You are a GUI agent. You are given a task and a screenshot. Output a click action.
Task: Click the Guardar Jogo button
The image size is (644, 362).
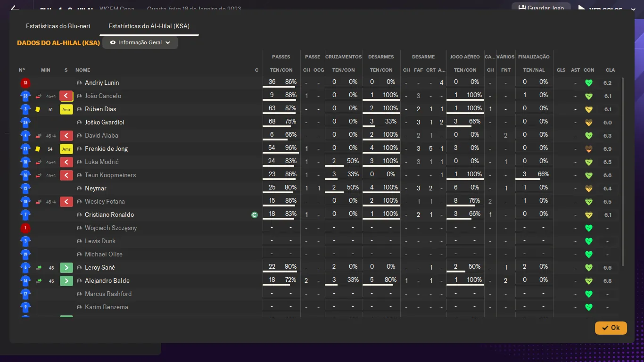[541, 8]
